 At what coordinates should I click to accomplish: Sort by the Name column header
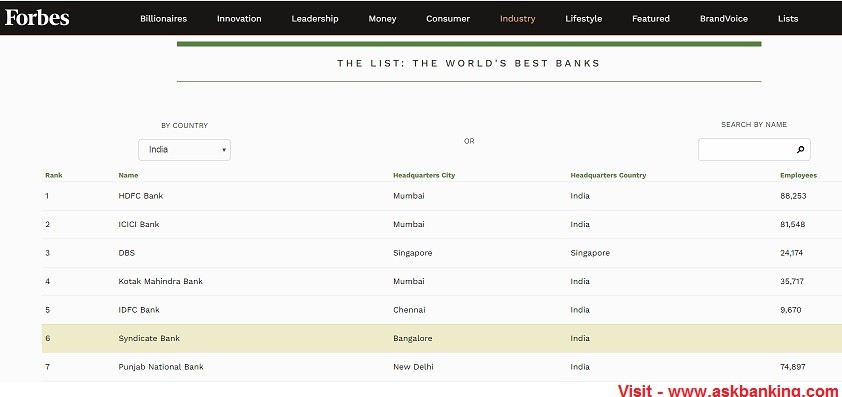click(128, 175)
